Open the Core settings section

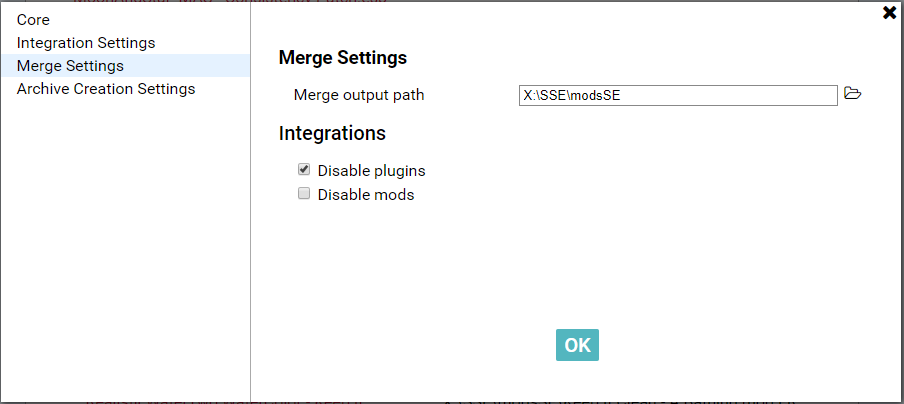coord(33,20)
